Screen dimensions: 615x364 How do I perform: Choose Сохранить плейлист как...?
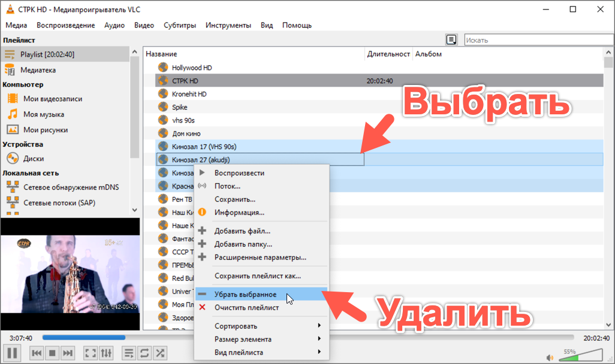pyautogui.click(x=261, y=276)
